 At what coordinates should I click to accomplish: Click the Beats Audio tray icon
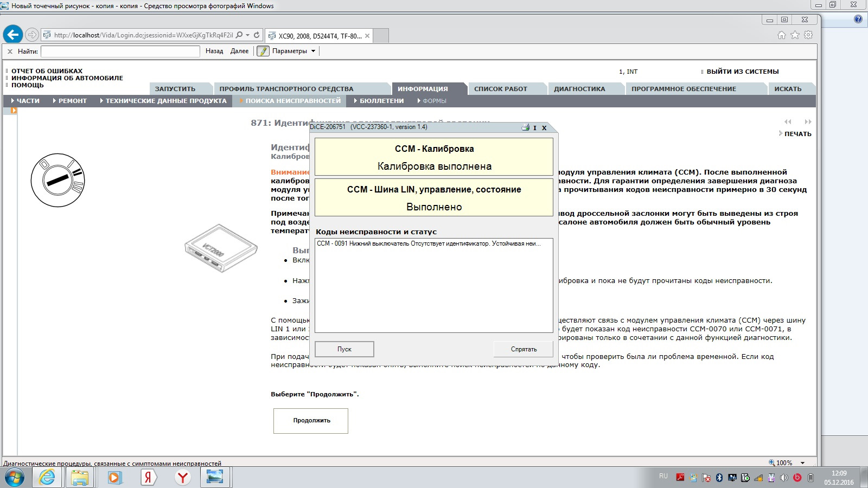click(x=797, y=478)
